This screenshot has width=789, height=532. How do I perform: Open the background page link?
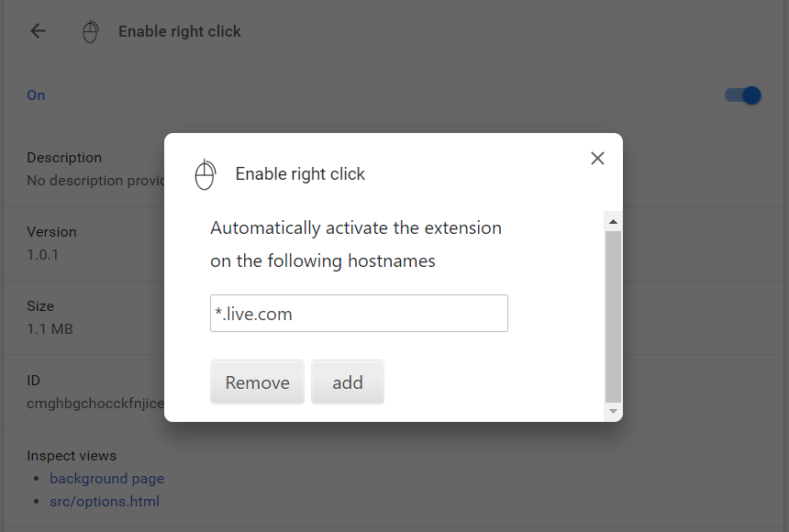(x=106, y=479)
